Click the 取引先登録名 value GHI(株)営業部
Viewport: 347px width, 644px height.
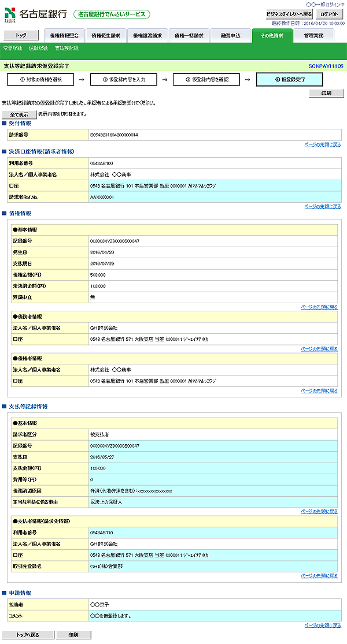pyautogui.click(x=106, y=567)
